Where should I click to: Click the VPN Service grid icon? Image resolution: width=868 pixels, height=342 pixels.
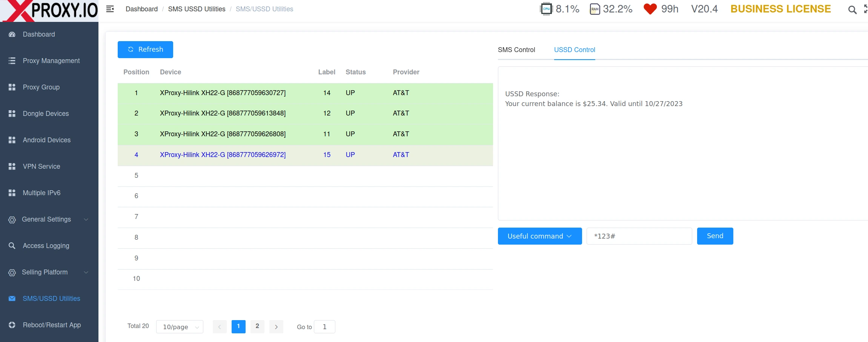[12, 166]
